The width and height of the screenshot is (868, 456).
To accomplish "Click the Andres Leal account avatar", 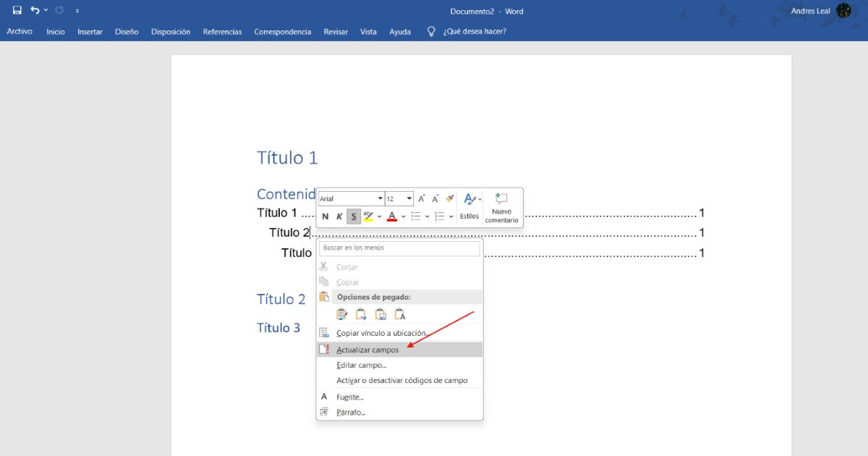I will (x=843, y=11).
